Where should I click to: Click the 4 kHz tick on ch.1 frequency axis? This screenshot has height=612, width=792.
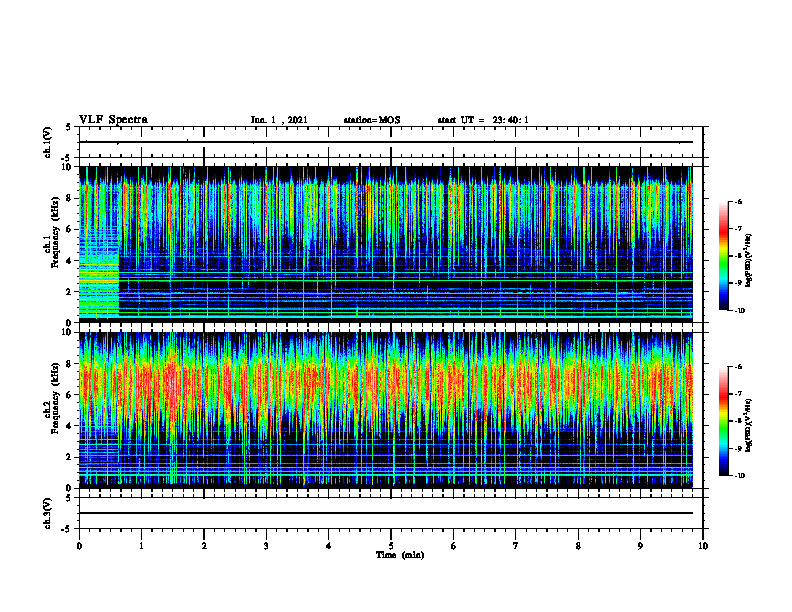point(70,261)
